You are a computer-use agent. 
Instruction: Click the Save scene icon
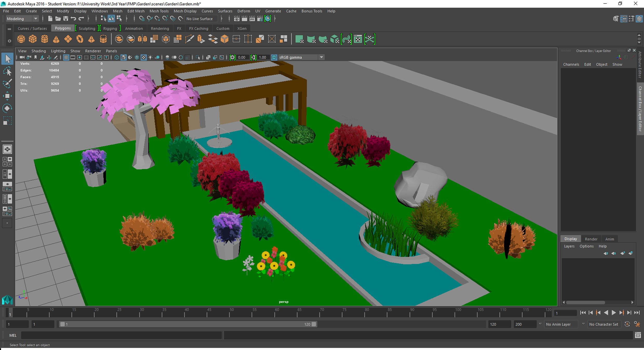click(66, 19)
